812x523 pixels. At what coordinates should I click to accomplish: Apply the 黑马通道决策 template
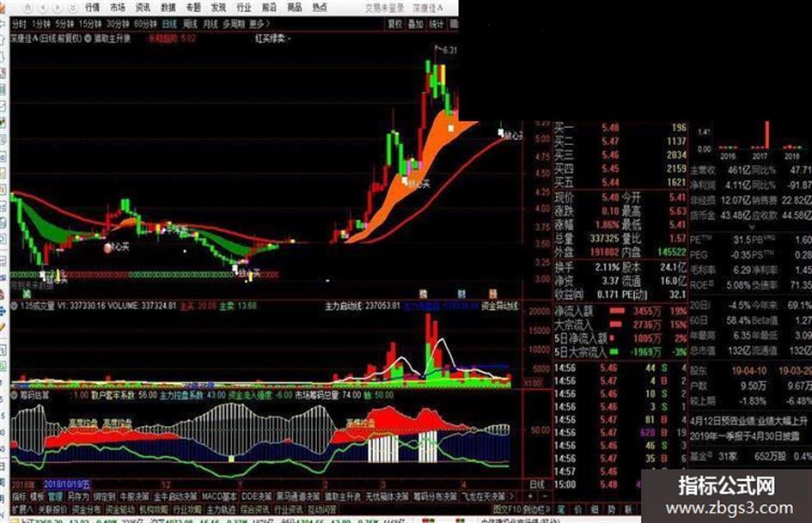click(298, 496)
